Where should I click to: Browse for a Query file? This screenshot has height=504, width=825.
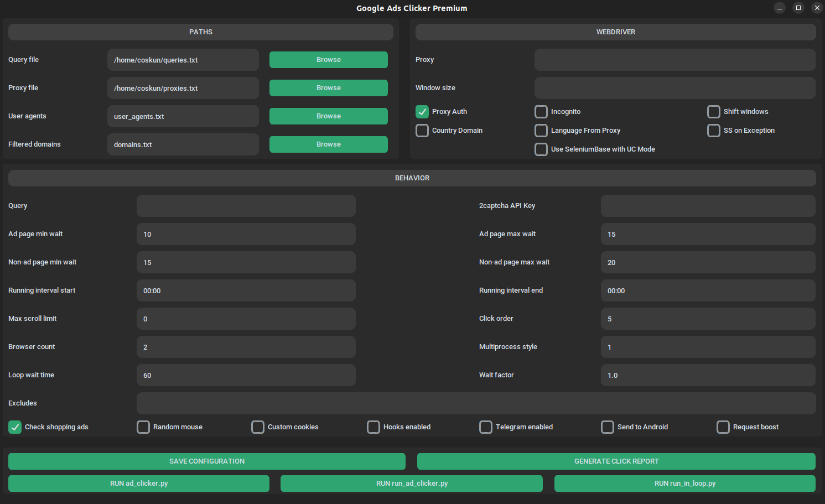tap(328, 59)
